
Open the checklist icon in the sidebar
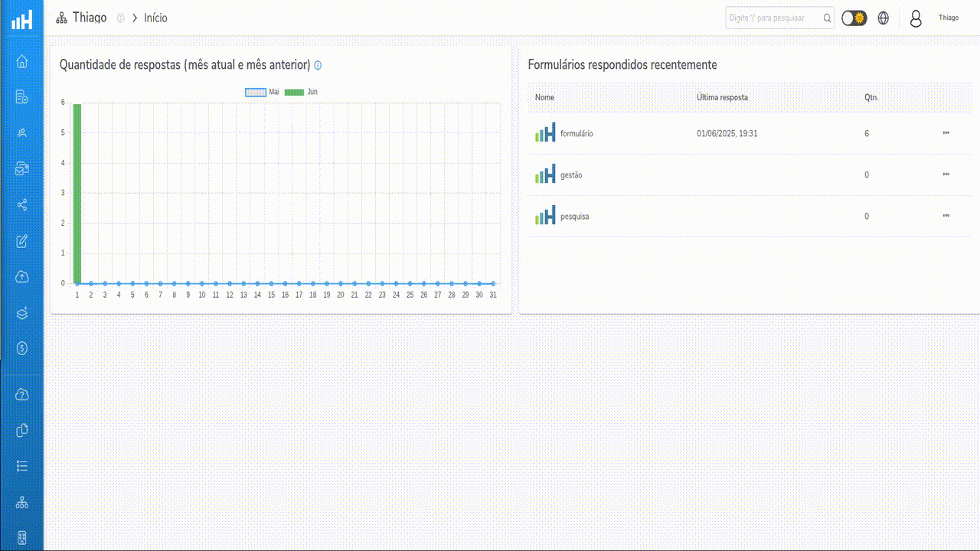point(22,465)
